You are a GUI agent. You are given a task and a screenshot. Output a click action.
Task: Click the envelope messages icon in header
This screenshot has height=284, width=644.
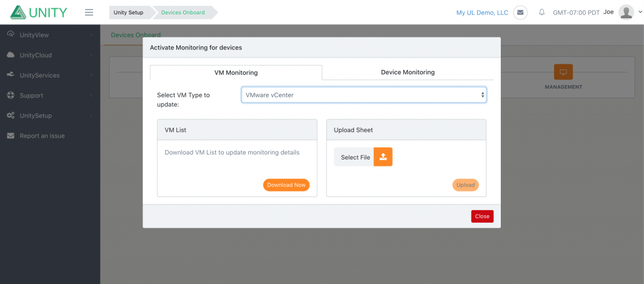pyautogui.click(x=520, y=13)
